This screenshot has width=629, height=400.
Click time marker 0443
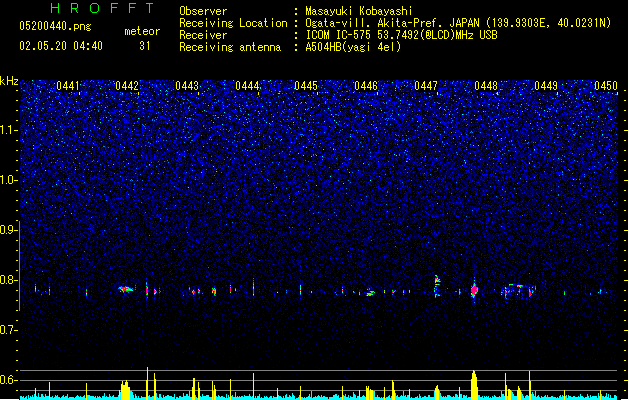point(187,86)
